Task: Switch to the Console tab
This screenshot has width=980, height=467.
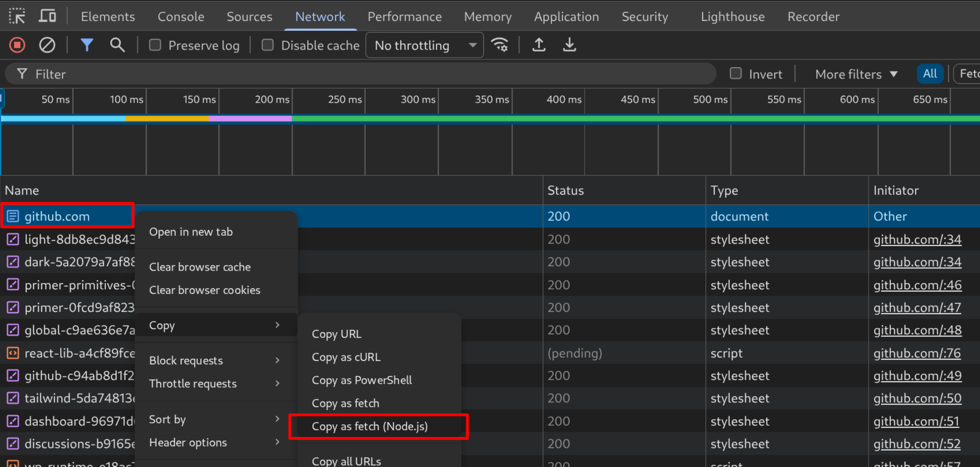Action: tap(181, 17)
